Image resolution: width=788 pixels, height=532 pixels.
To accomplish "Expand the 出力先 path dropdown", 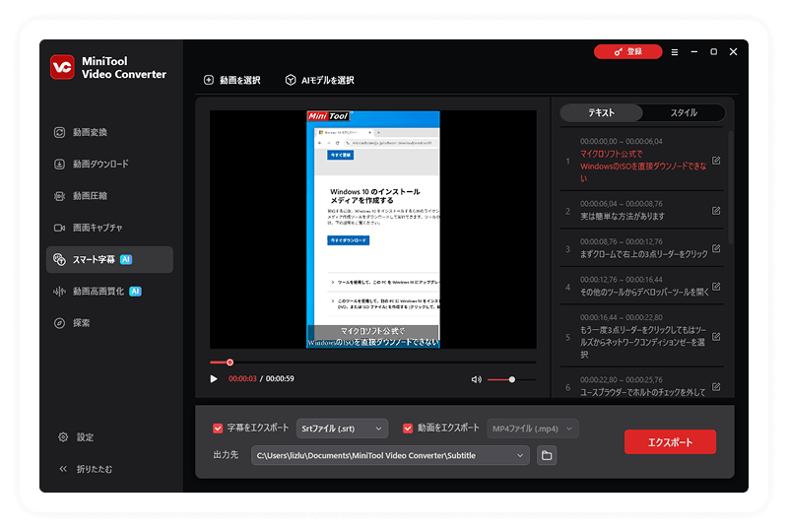I will coord(520,455).
